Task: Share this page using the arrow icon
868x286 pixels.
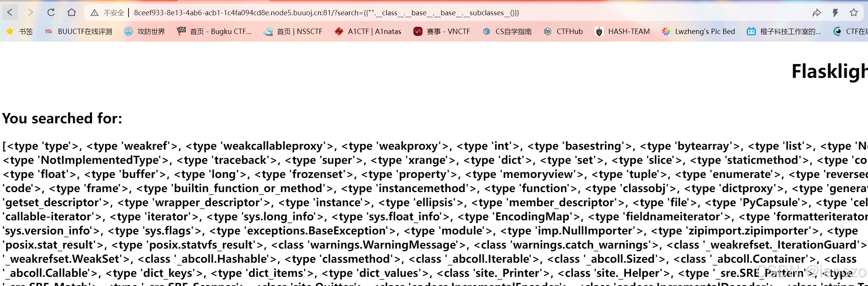Action: pos(817,13)
